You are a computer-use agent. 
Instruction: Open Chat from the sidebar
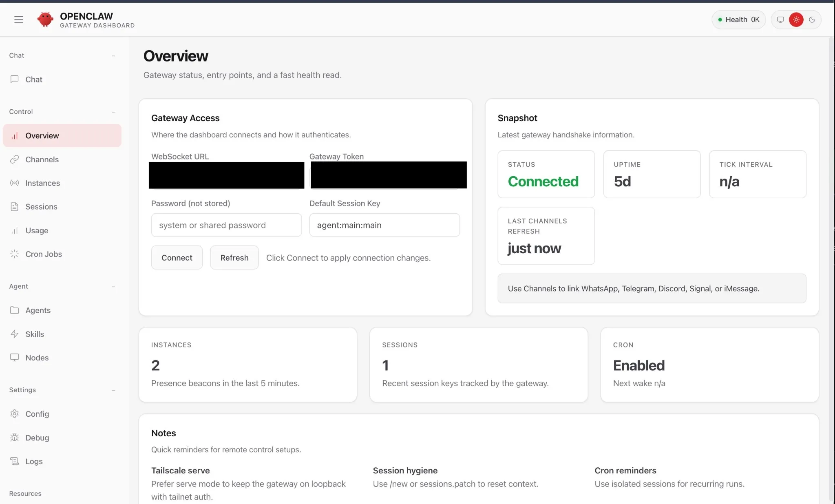(x=62, y=80)
